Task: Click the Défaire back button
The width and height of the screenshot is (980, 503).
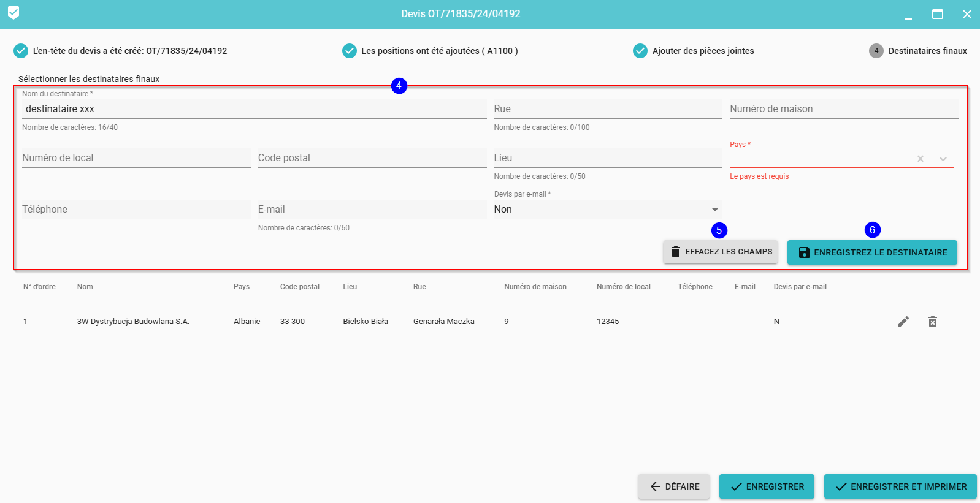Action: pos(673,486)
